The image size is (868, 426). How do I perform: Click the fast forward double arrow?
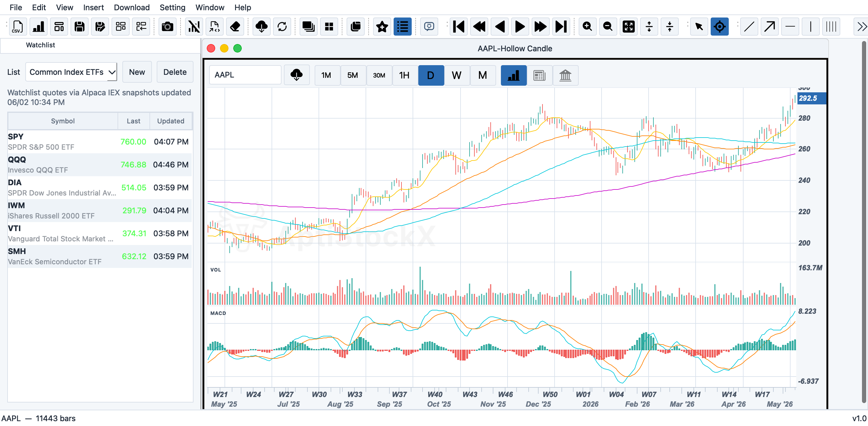coord(541,26)
